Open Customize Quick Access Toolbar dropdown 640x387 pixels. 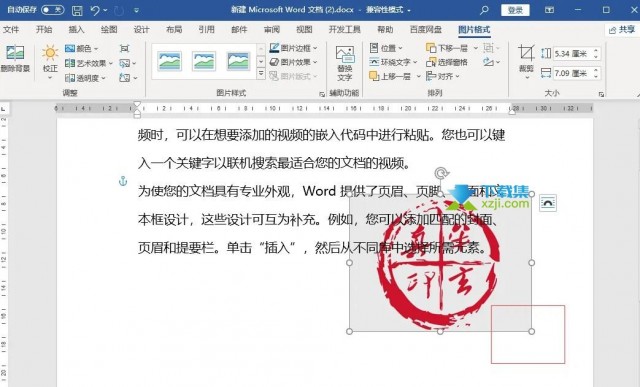pyautogui.click(x=136, y=10)
